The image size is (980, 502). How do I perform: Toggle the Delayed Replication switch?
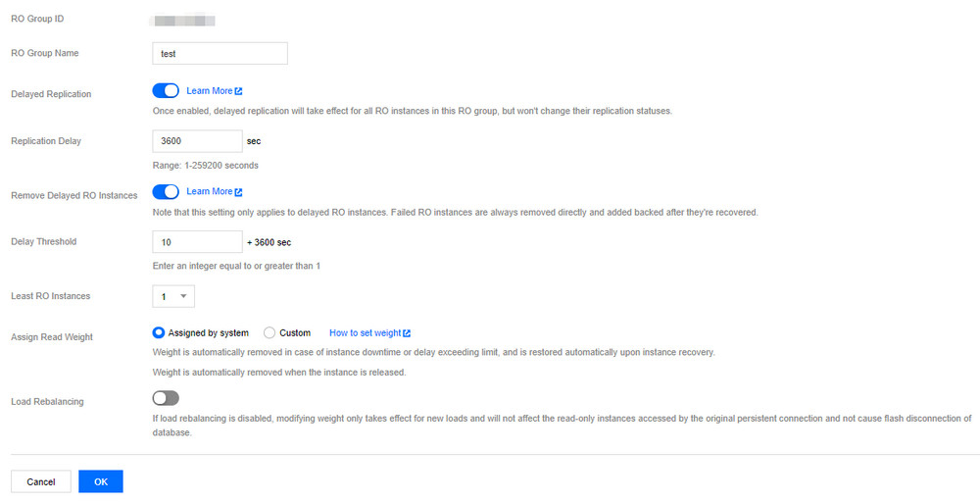point(166,91)
